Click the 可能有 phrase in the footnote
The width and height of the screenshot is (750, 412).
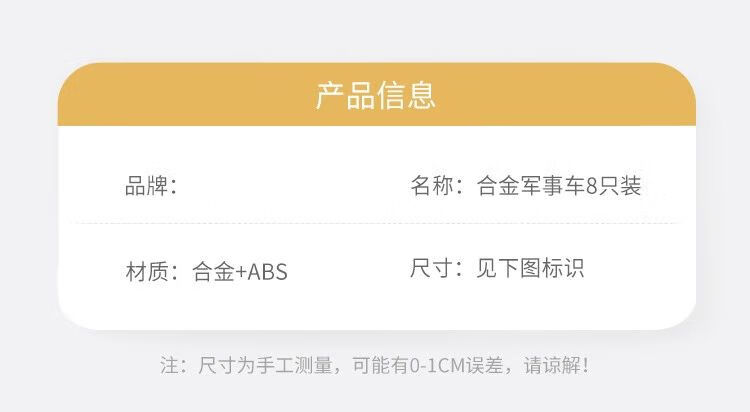pos(379,365)
